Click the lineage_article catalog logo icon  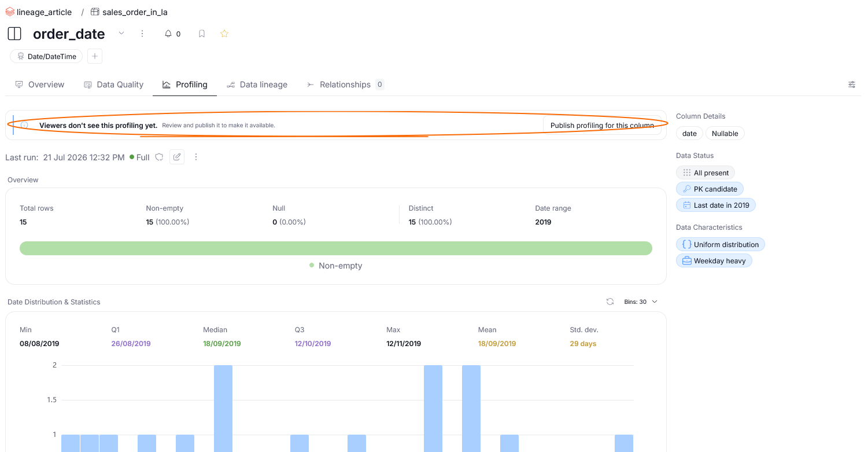coord(10,12)
